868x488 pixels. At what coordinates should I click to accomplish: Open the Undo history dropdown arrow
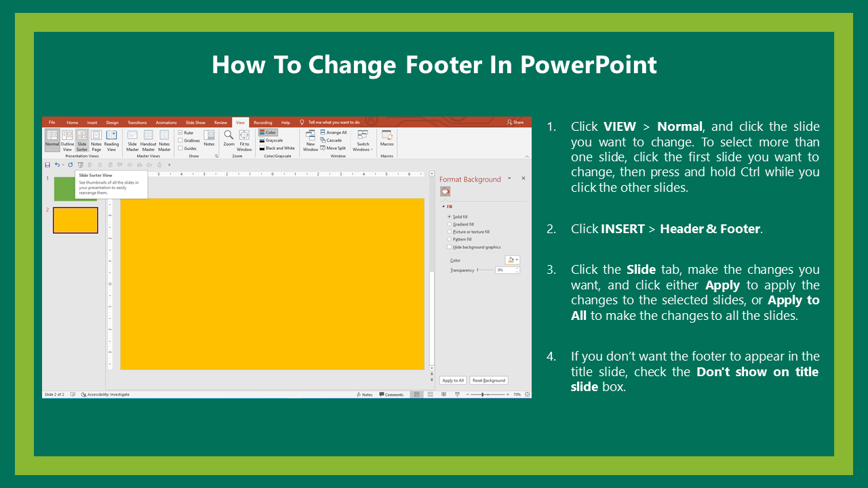click(x=62, y=165)
